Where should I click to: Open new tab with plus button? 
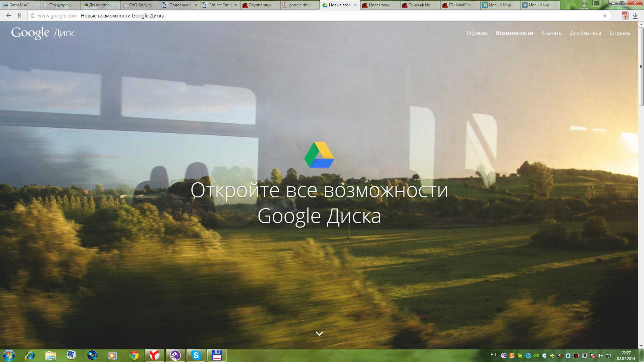pos(565,5)
